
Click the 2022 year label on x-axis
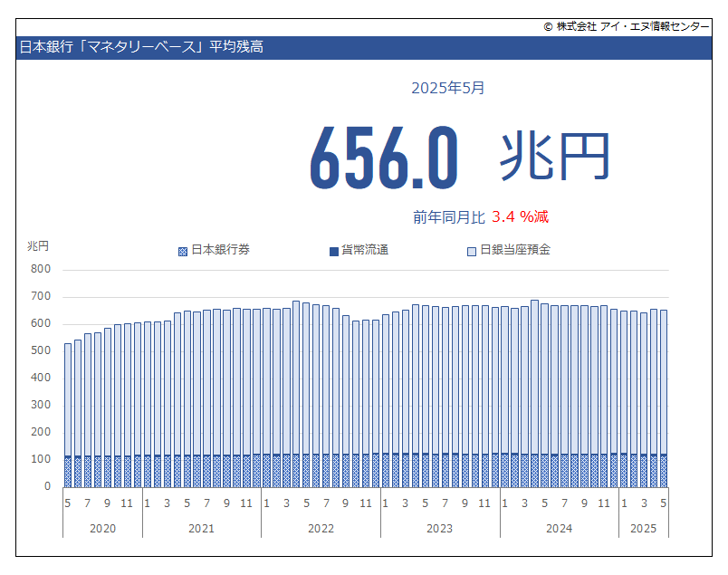click(321, 529)
